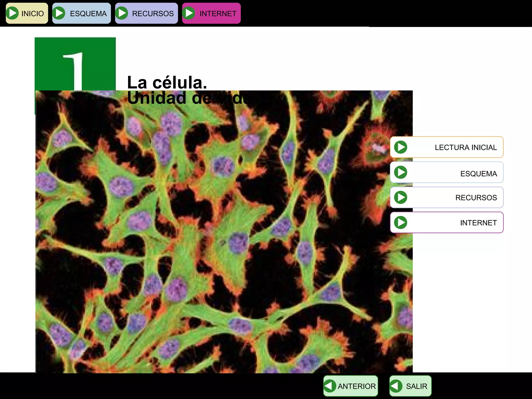532x399 pixels.
Task: Switch to top ESQUEMA tab label
Action: [x=88, y=14]
